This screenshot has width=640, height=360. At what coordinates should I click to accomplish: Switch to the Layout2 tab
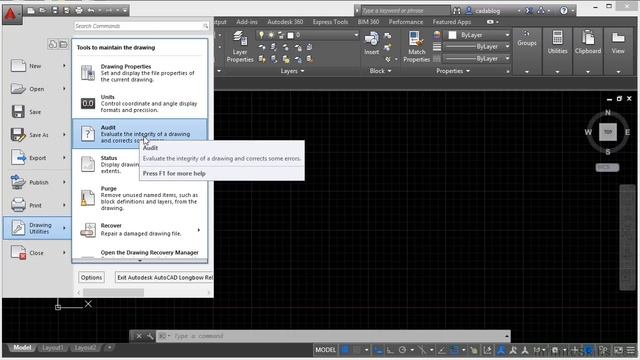85,348
